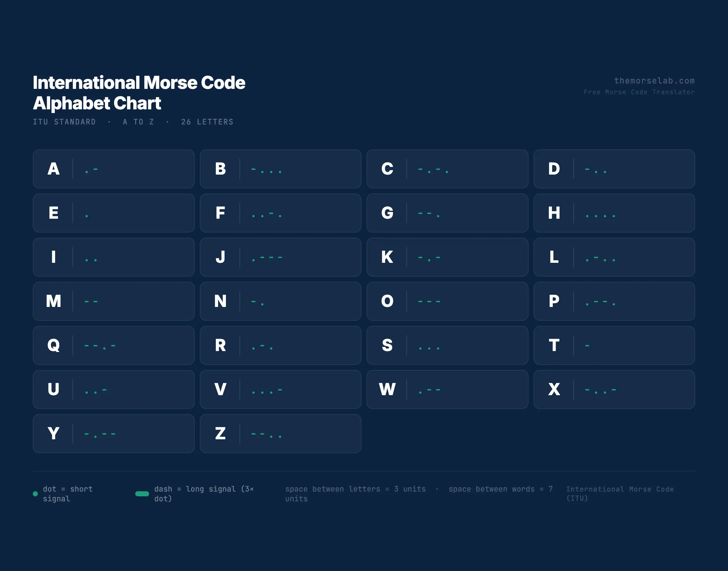Image resolution: width=728 pixels, height=571 pixels.
Task: Click the letter O Morse card
Action: pos(447,301)
